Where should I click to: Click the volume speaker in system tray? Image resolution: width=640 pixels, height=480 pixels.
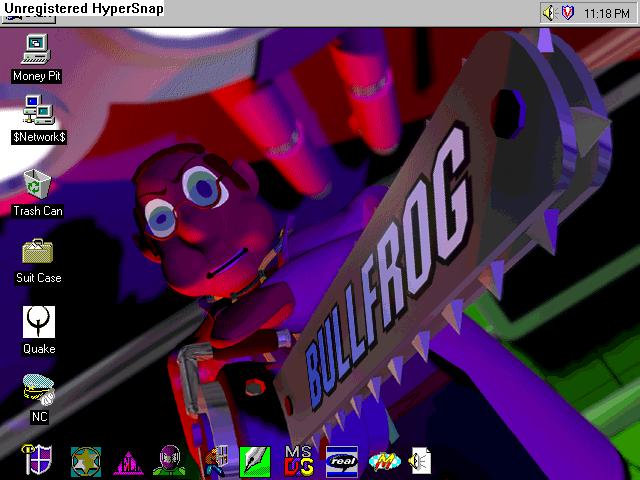coord(549,13)
